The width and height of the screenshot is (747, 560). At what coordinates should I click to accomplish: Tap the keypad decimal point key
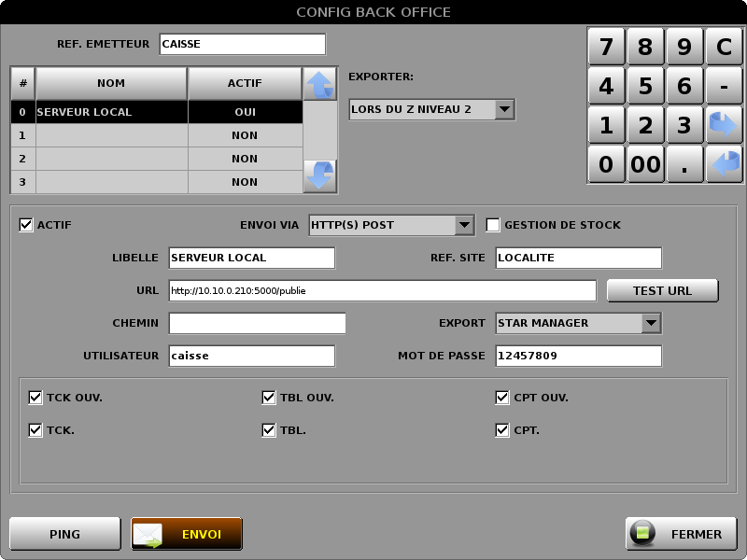[x=684, y=164]
